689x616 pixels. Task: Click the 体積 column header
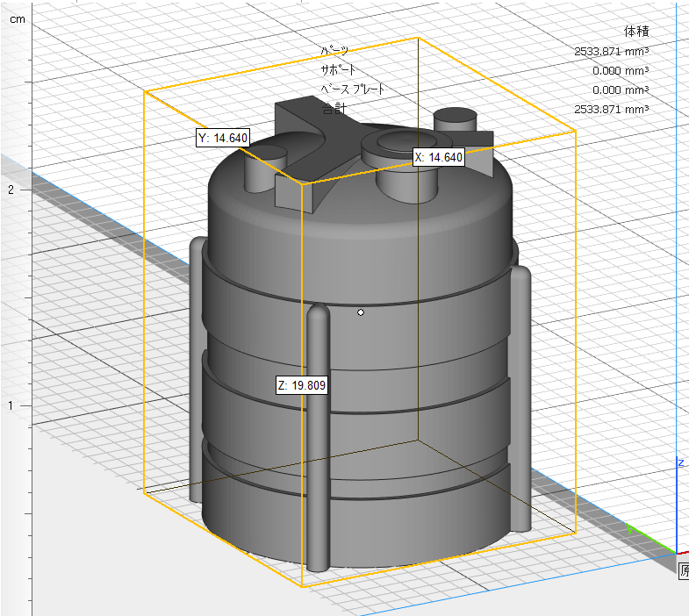click(635, 32)
